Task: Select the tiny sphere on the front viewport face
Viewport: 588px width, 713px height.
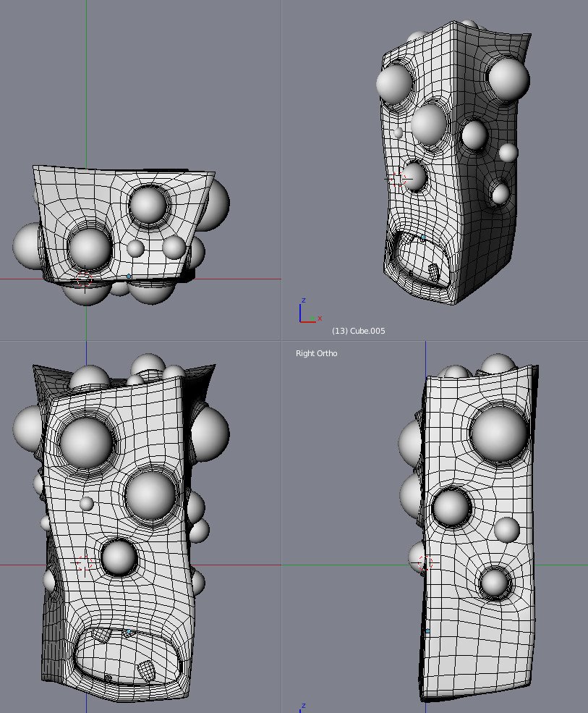Action: [x=87, y=503]
